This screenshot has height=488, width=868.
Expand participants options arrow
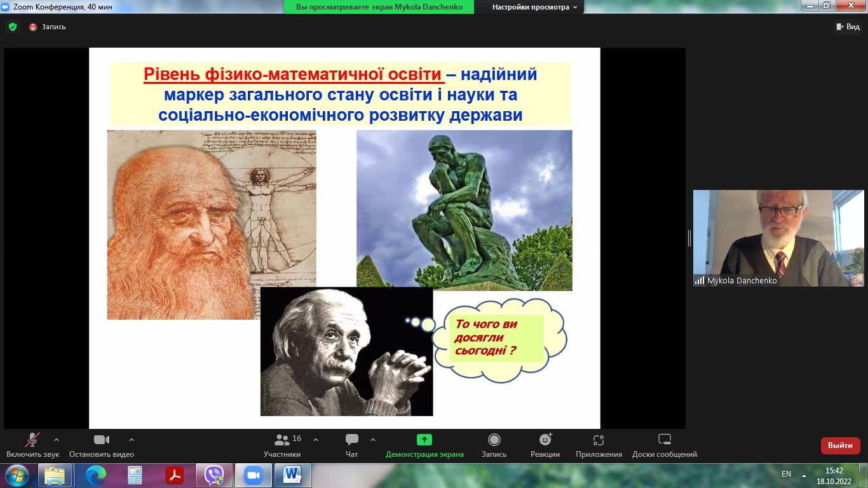[316, 440]
